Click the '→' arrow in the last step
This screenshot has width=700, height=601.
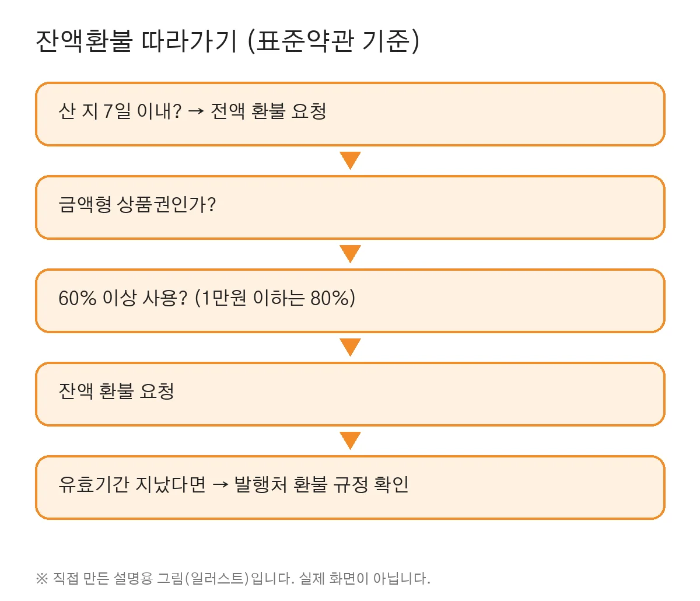220,485
